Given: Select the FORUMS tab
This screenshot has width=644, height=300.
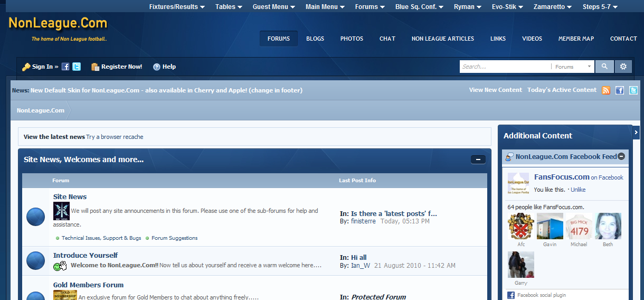Looking at the screenshot, I should coord(279,39).
